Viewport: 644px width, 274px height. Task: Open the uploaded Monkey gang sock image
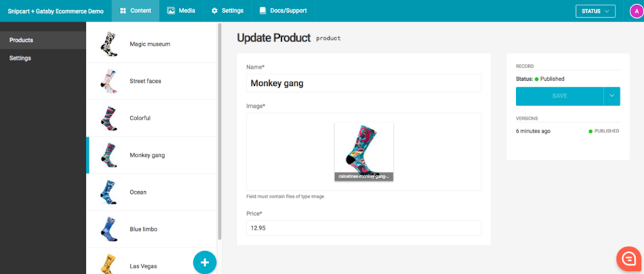[x=364, y=152]
